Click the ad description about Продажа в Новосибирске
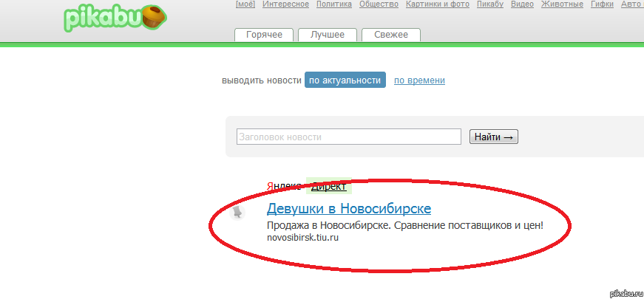Image resolution: width=644 pixels, height=299 pixels. pos(405,226)
